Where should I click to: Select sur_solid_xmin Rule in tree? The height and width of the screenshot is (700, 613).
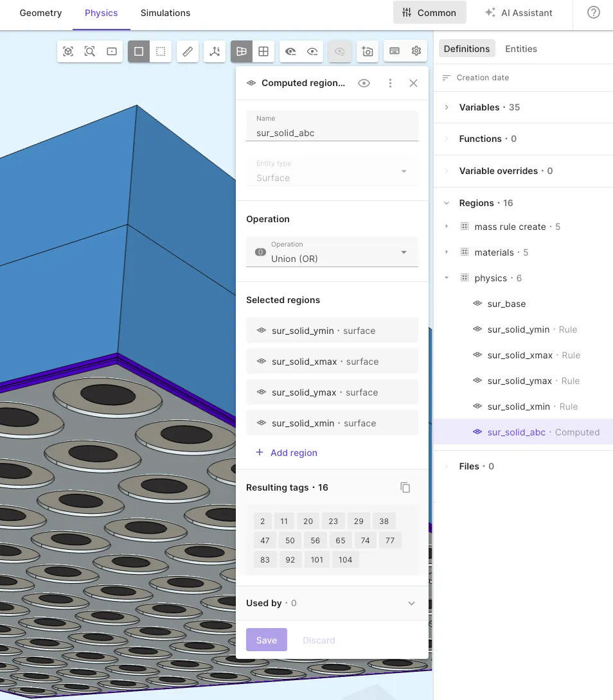click(523, 407)
